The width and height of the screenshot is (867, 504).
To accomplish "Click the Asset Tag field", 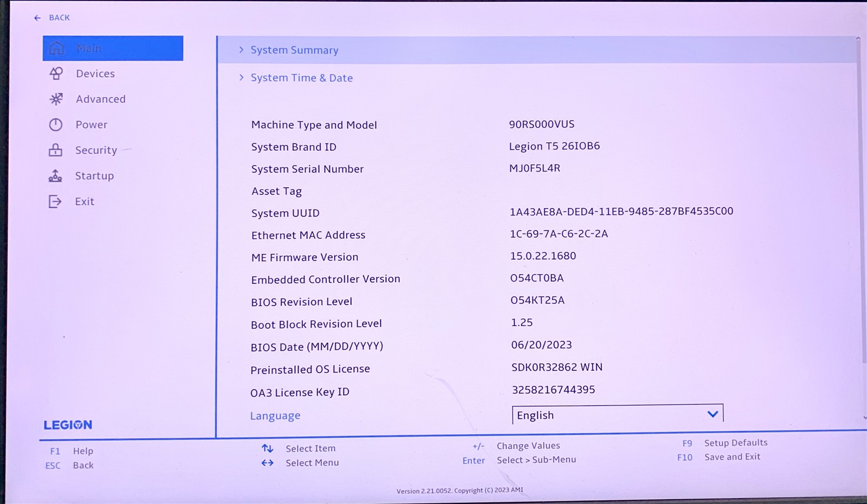I will [276, 191].
